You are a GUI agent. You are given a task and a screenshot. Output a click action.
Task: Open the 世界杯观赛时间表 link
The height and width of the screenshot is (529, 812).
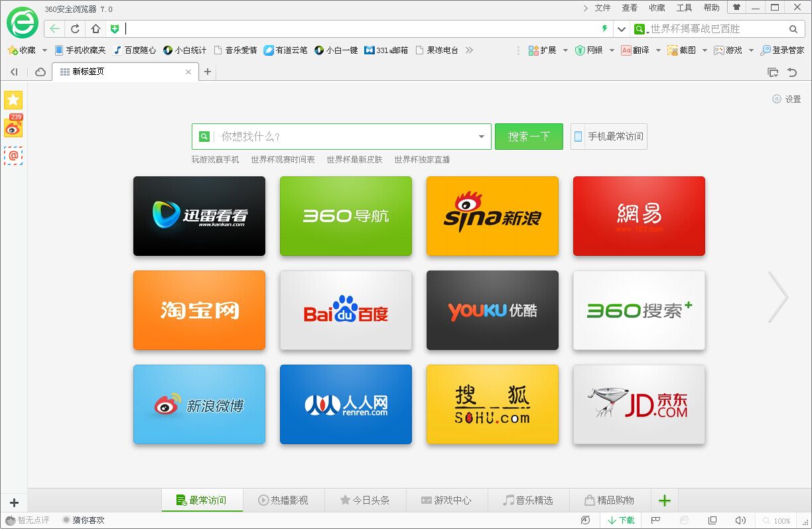281,159
